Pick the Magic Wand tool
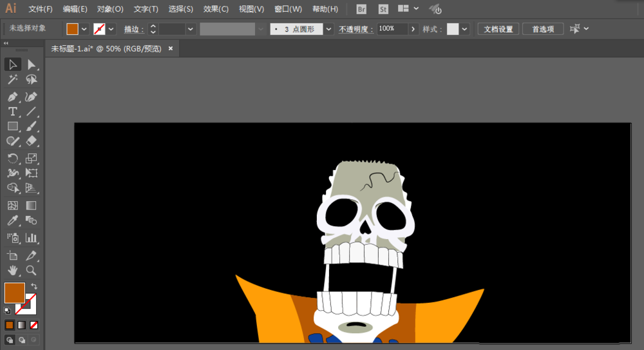The height and width of the screenshot is (350, 644). [13, 79]
